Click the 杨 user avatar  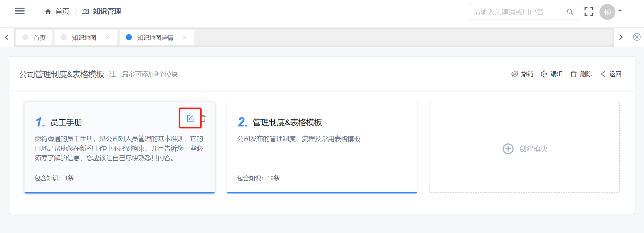pos(607,12)
